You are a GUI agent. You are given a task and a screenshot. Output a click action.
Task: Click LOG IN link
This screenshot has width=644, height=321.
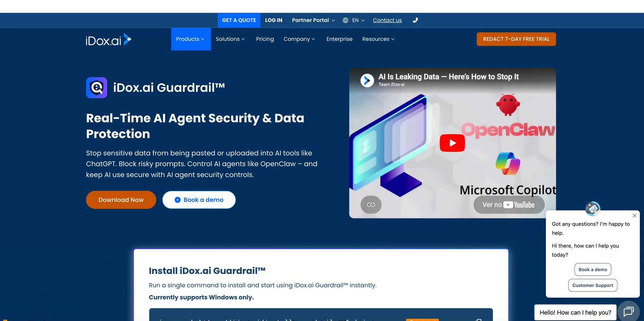point(274,20)
